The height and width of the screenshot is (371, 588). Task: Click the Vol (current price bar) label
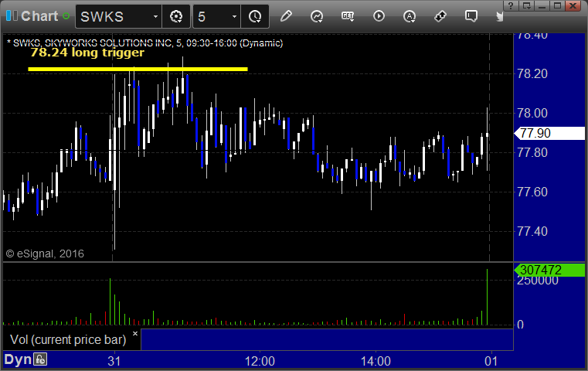click(x=68, y=339)
